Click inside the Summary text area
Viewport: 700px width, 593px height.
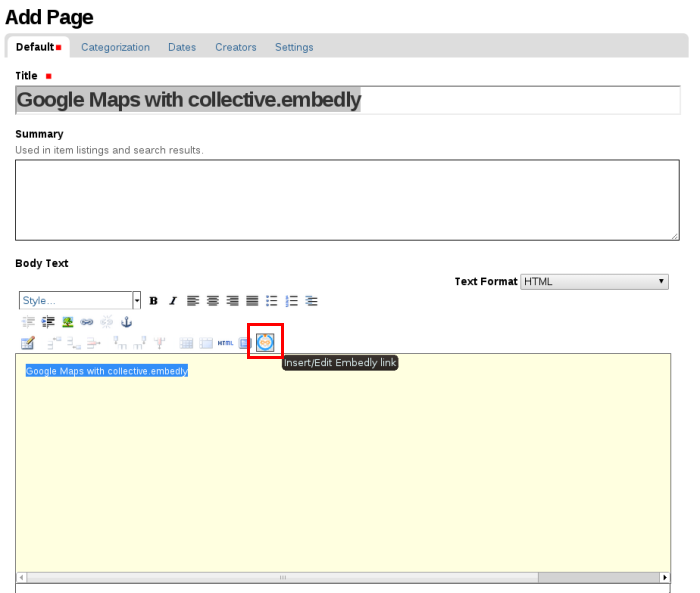347,200
